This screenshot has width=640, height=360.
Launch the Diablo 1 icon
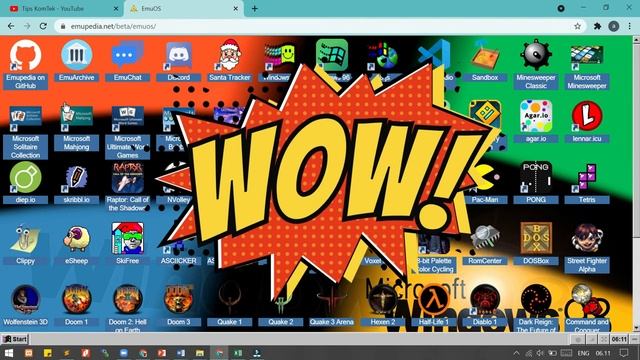pos(484,305)
